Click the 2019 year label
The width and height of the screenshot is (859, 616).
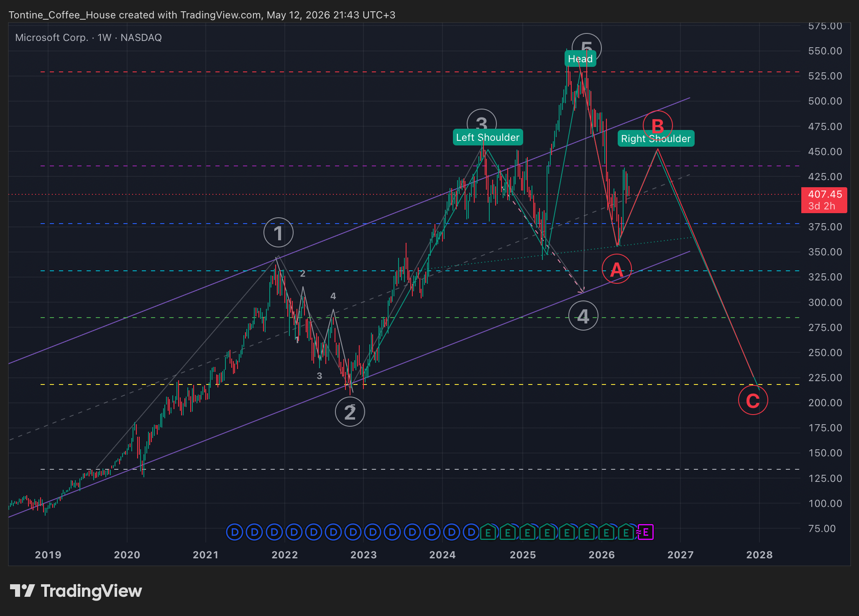pyautogui.click(x=48, y=555)
